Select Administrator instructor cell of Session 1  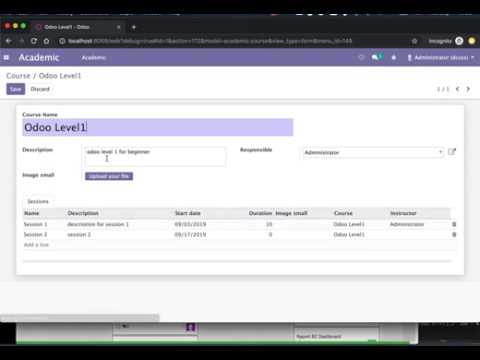407,224
